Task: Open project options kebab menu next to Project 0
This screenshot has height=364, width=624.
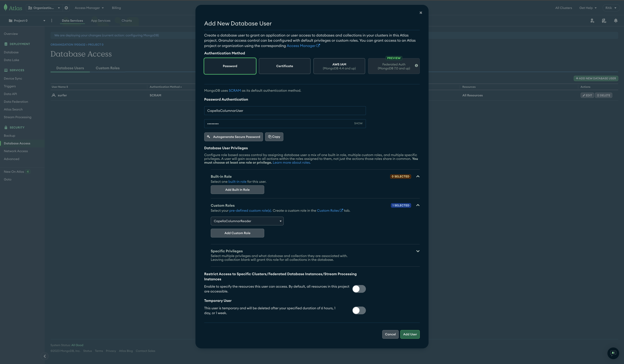Action: [51, 20]
